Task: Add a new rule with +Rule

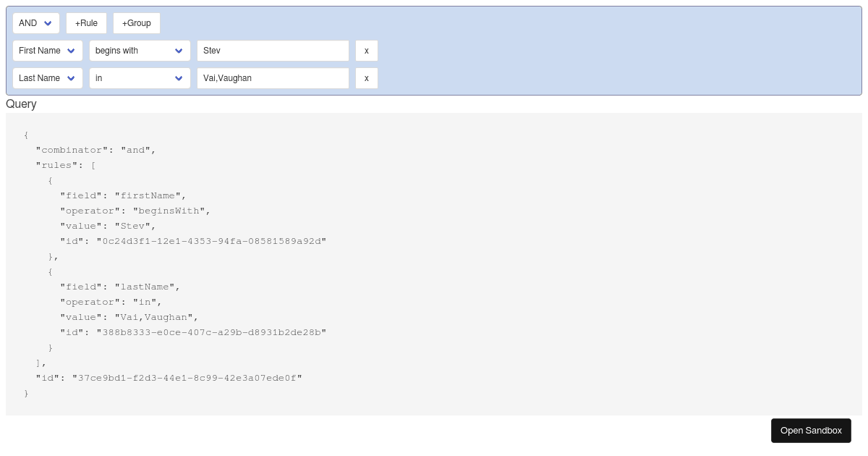Action: pyautogui.click(x=86, y=22)
